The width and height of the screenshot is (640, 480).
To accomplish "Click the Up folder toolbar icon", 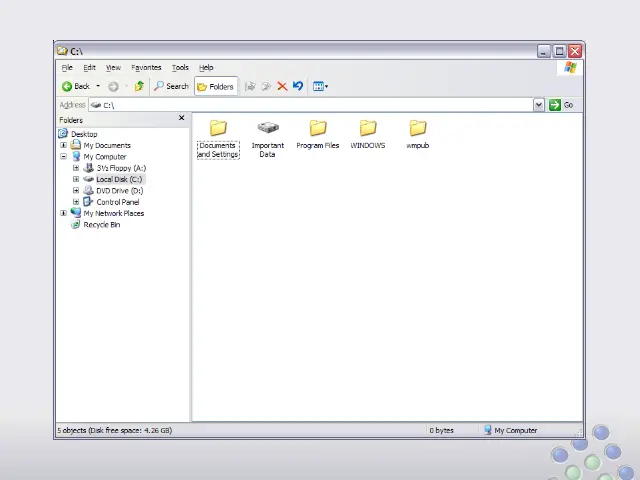I will click(x=139, y=86).
